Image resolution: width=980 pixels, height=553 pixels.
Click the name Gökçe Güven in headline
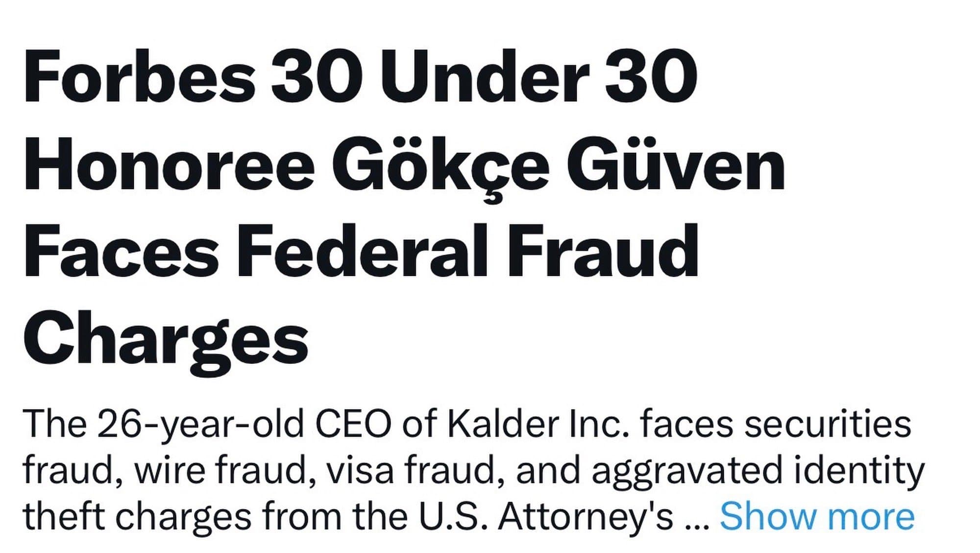559,166
